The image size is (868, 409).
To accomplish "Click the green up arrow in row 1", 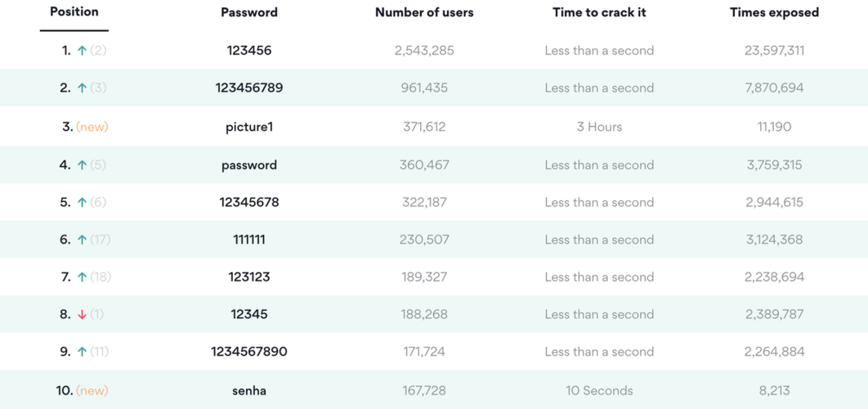I will click(x=82, y=51).
